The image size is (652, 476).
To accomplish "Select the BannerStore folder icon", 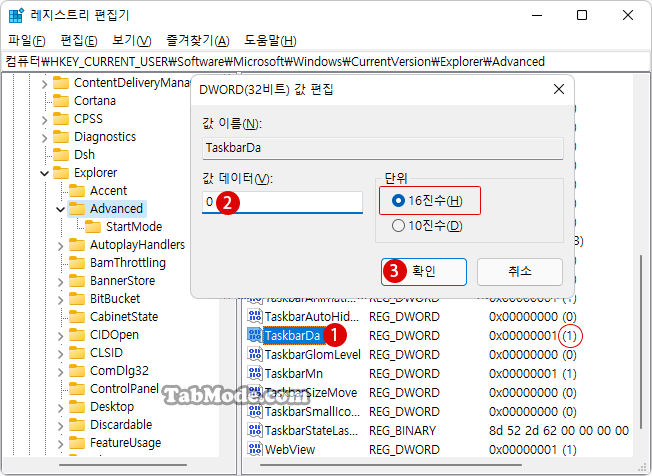I will pos(77,281).
